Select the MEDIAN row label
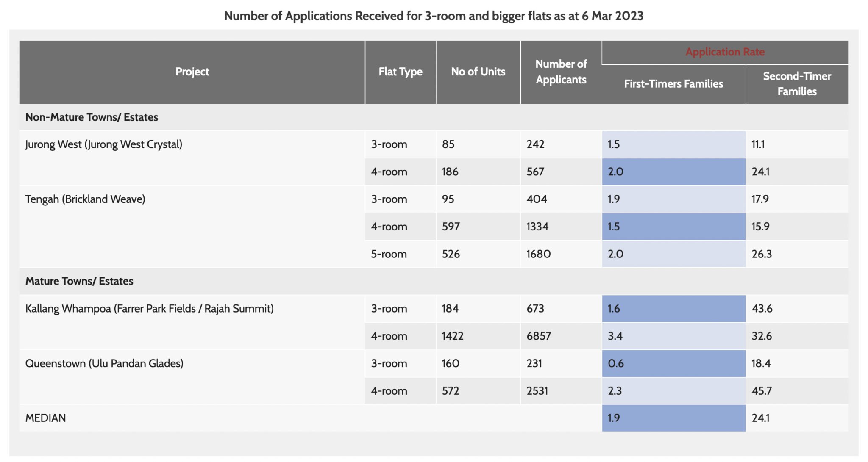Viewport: 868px width, 462px height. 45,418
